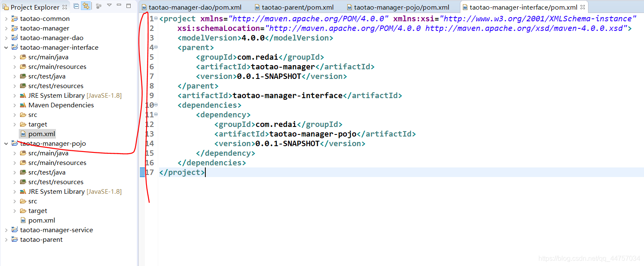
Task: Expand the taotao-manager project node
Action: (x=6, y=28)
